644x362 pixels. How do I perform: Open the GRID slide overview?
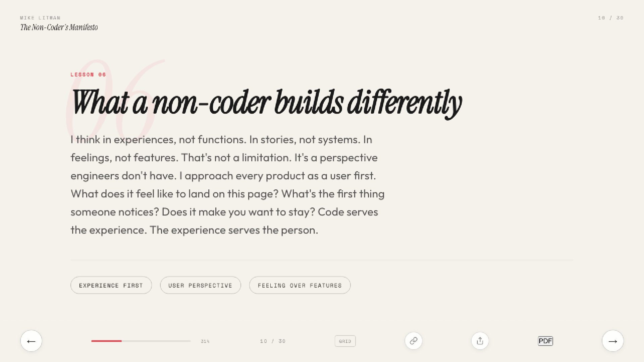[345, 341]
